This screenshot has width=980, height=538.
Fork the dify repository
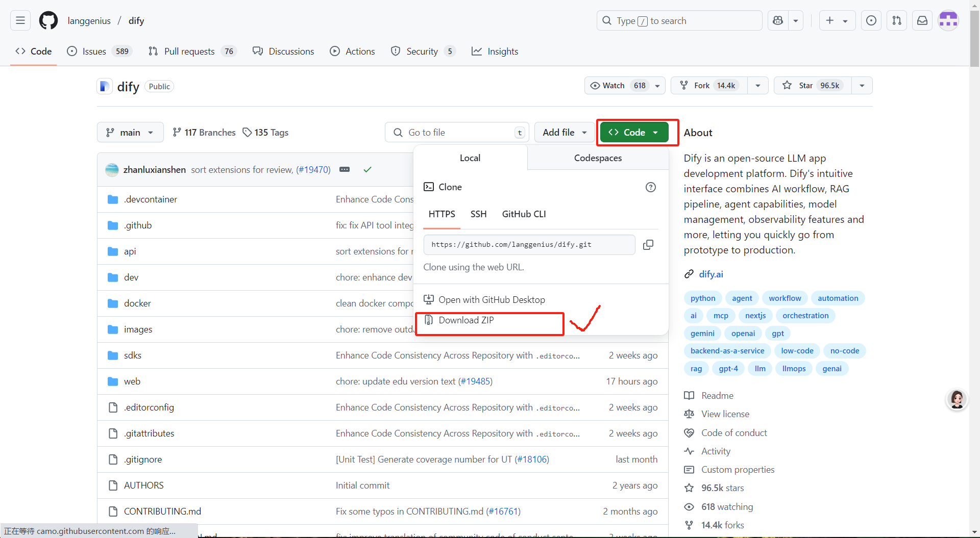709,86
